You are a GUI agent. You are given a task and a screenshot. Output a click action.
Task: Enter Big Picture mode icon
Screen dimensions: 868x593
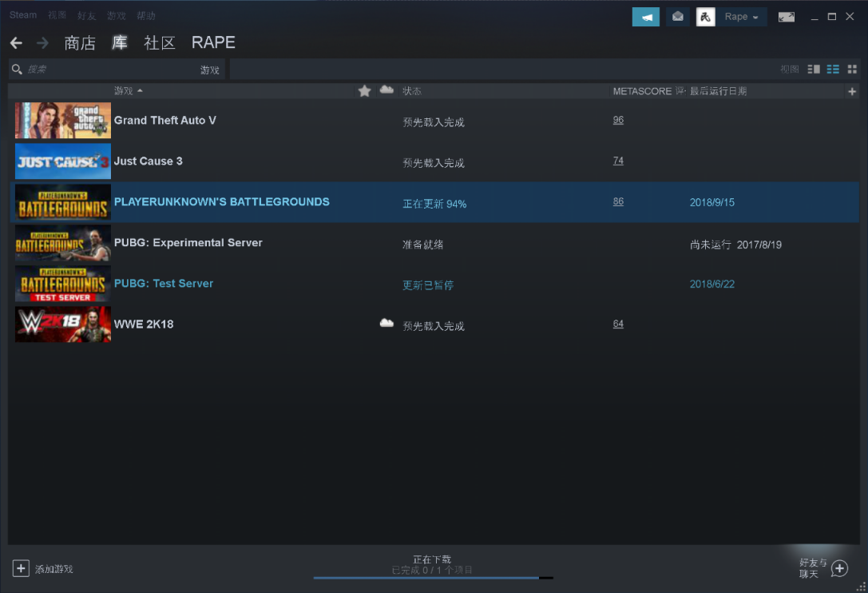tap(786, 17)
